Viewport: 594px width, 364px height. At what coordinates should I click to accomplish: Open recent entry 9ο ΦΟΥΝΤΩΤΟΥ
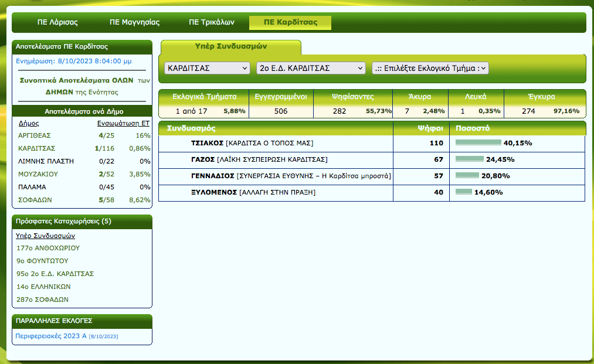click(x=42, y=261)
